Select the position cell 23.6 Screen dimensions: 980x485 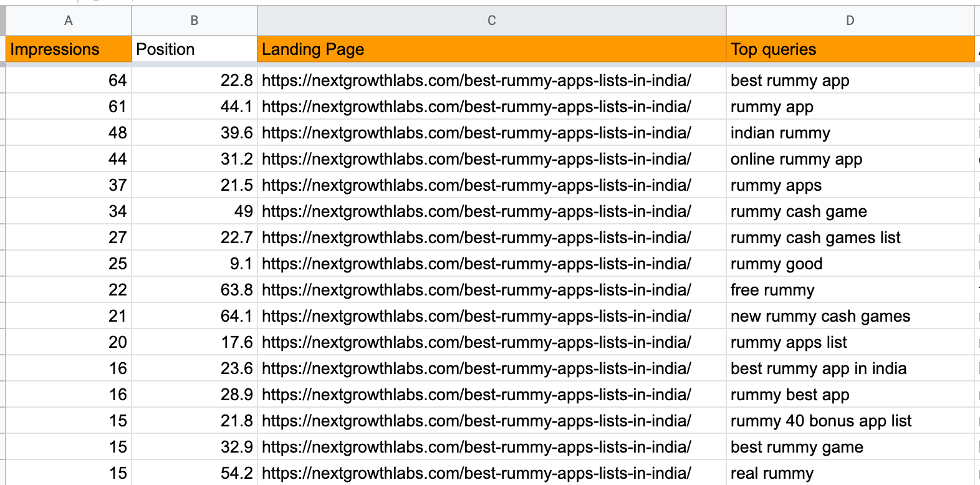[195, 368]
